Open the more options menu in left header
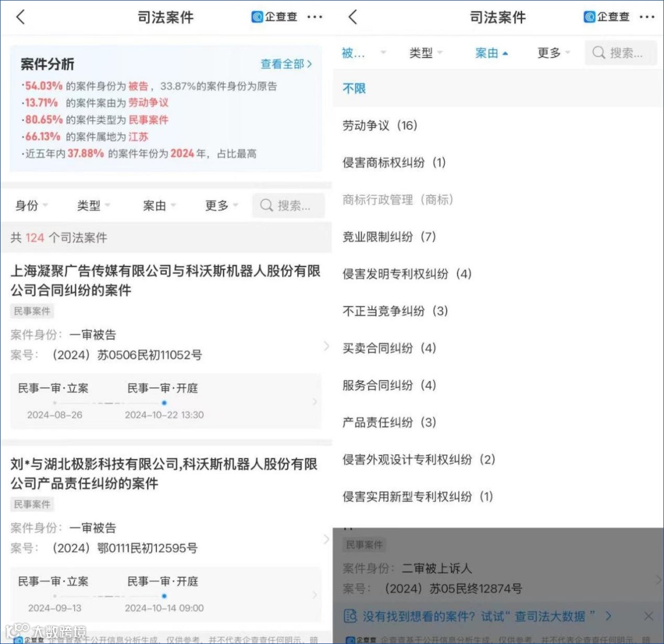This screenshot has height=644, width=664. (x=315, y=17)
